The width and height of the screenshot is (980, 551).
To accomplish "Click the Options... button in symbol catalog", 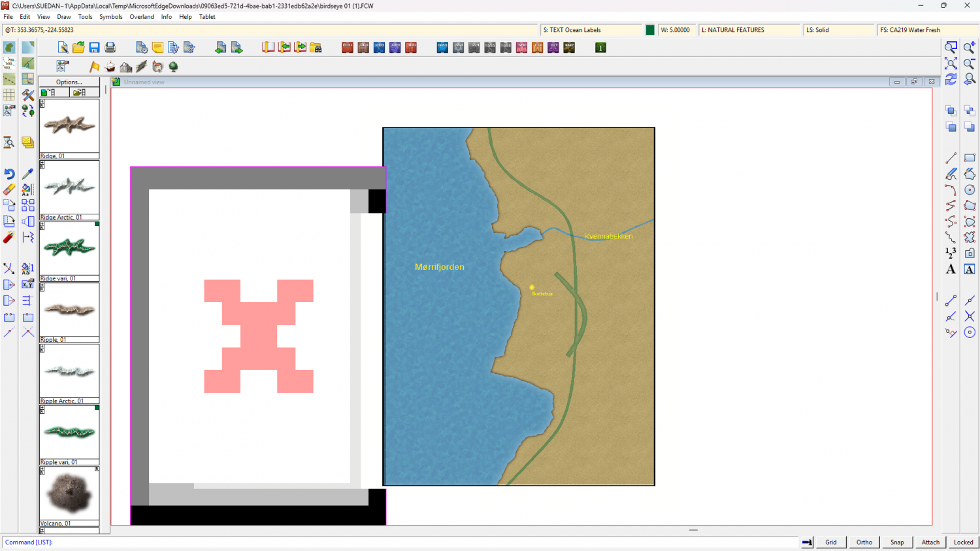I will pyautogui.click(x=69, y=82).
